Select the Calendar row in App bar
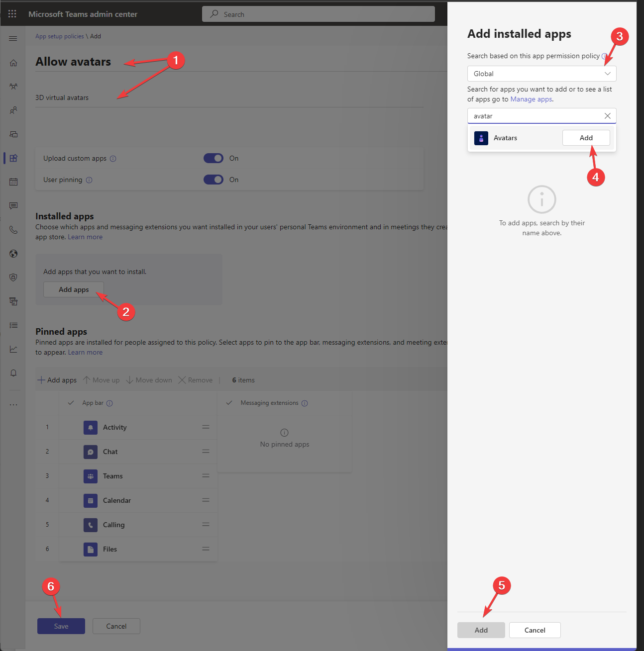 point(138,500)
